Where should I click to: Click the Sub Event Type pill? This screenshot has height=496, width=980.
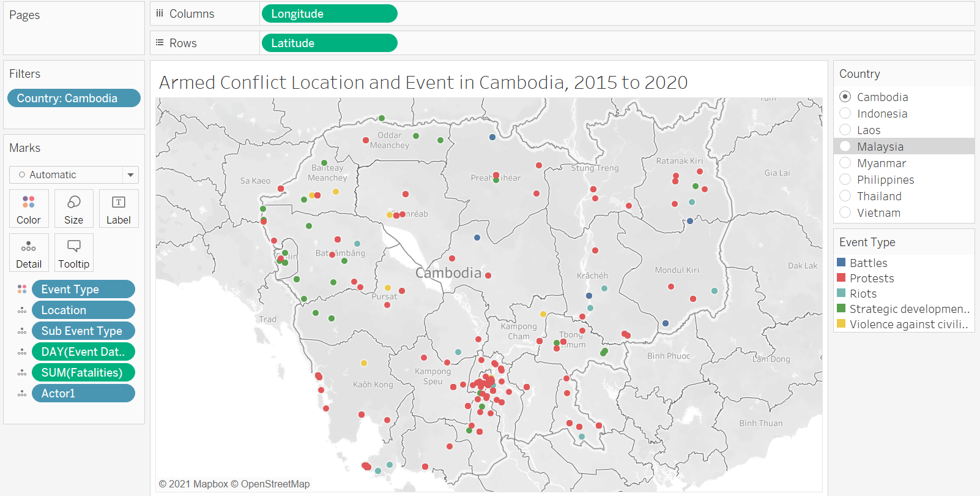[x=83, y=331]
